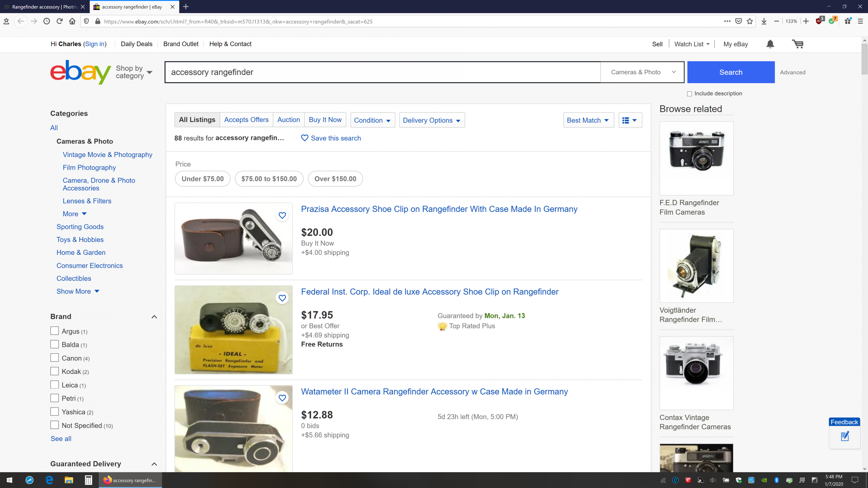Screen dimensions: 868x488
Task: Open F.E.D Rangefinder related thumbnail
Action: (696, 158)
